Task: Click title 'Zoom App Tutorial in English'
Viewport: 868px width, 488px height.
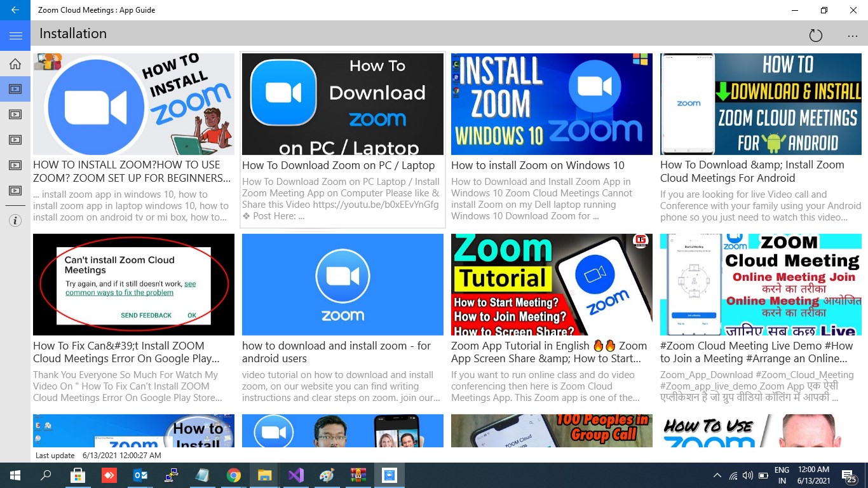Action: pyautogui.click(x=549, y=352)
